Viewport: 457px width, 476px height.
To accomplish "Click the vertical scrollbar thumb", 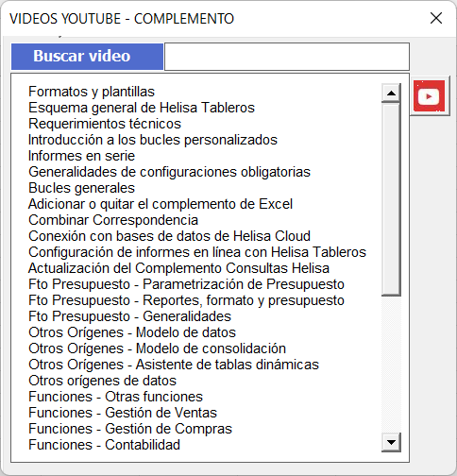I will [x=391, y=199].
